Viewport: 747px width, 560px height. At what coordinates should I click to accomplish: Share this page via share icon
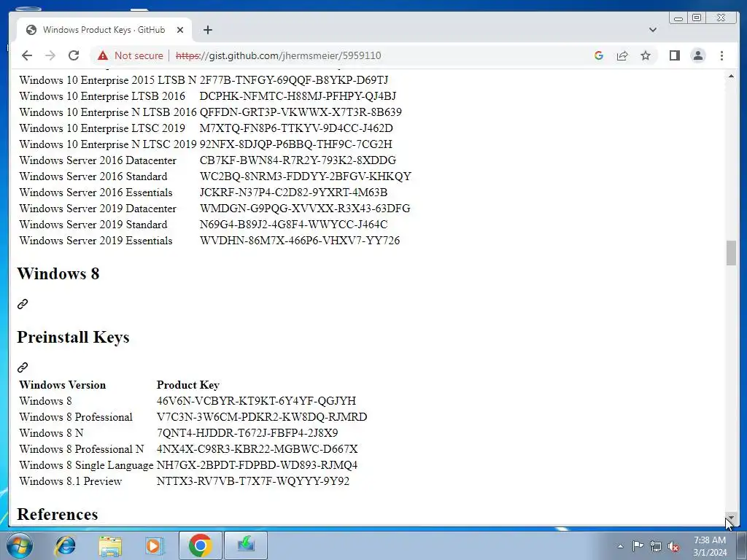(x=622, y=55)
